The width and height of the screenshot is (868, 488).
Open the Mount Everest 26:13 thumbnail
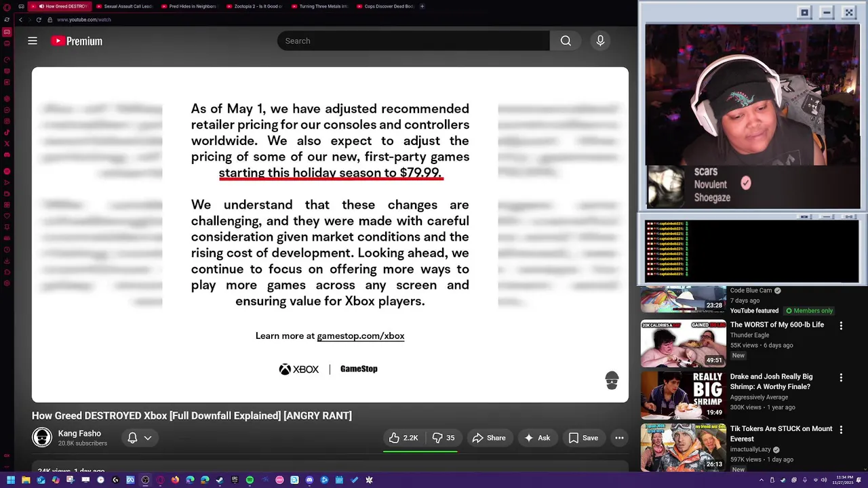click(x=683, y=447)
